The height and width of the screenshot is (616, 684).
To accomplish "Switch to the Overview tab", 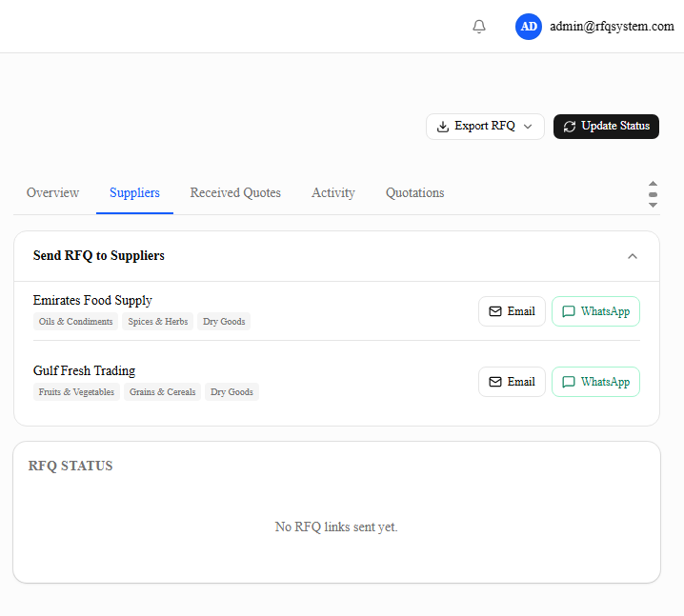I will click(x=52, y=192).
